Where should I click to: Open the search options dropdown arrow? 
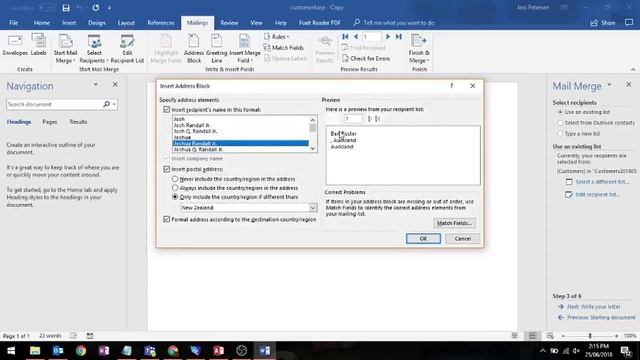114,104
